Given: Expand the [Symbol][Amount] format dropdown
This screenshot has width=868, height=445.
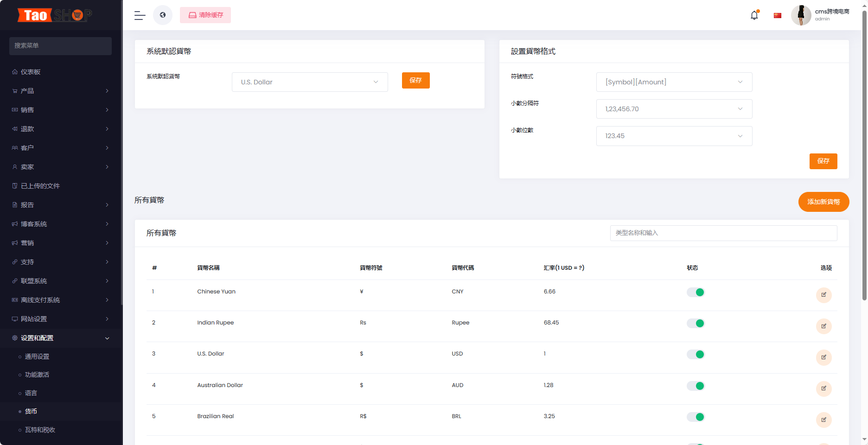Looking at the screenshot, I should tap(674, 82).
